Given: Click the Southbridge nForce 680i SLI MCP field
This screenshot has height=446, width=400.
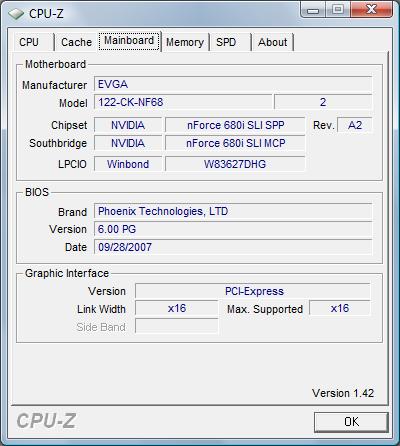Looking at the screenshot, I should click(235, 143).
